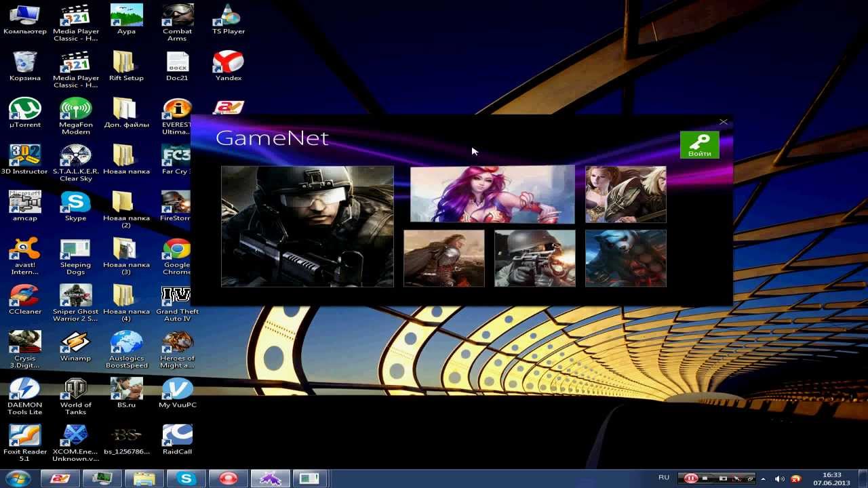868x488 pixels.
Task: Launch Combat Arms desktop shortcut
Action: click(177, 23)
